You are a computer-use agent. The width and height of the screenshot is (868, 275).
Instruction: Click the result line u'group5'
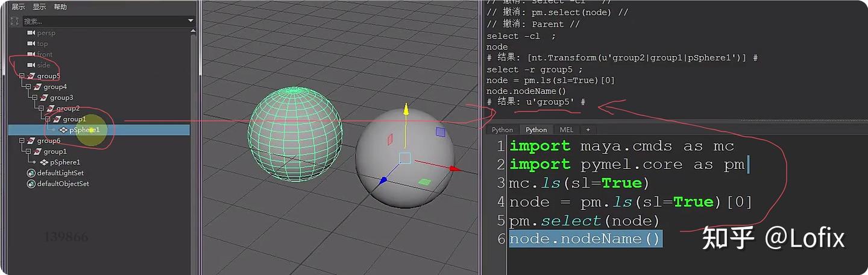[536, 102]
